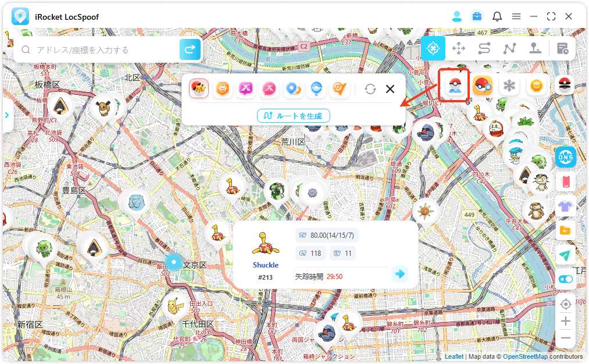Open the user account profile icon
This screenshot has width=589, height=364.
pyautogui.click(x=457, y=16)
